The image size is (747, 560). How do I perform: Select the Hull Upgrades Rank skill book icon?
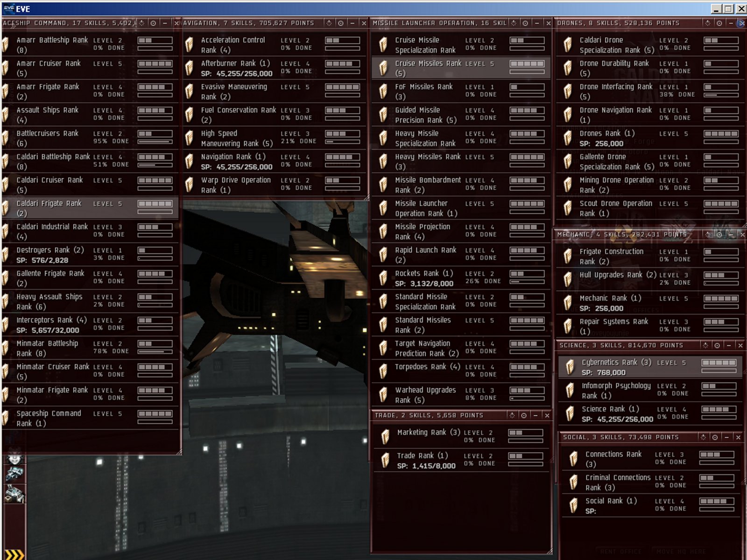pyautogui.click(x=568, y=280)
